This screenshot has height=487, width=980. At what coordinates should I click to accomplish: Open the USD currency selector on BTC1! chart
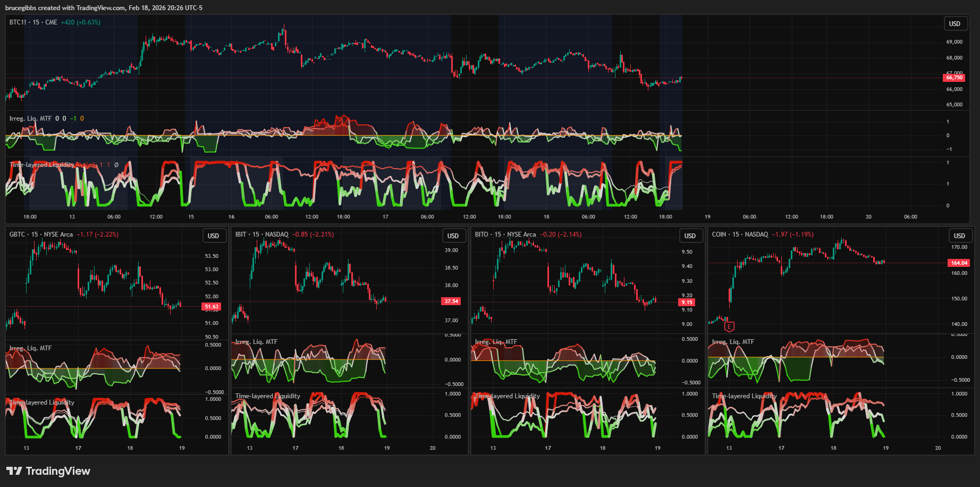point(954,24)
